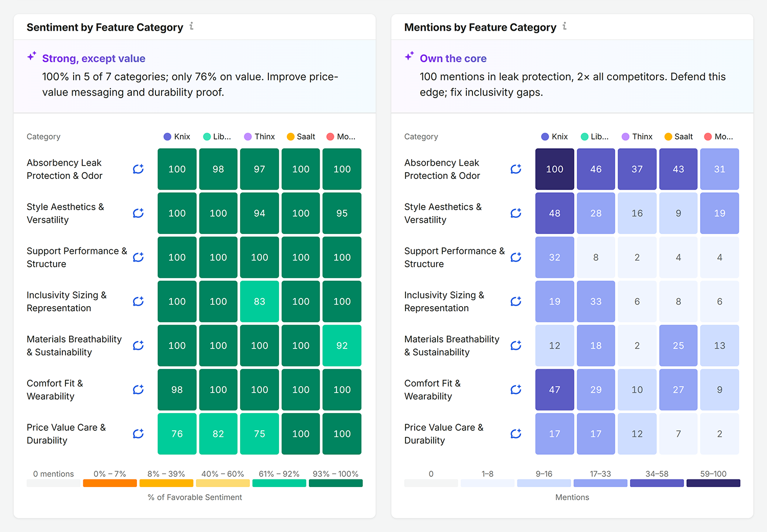Image resolution: width=767 pixels, height=532 pixels.
Task: Click Saalt Absorbency mentions cell 43
Action: coord(679,169)
